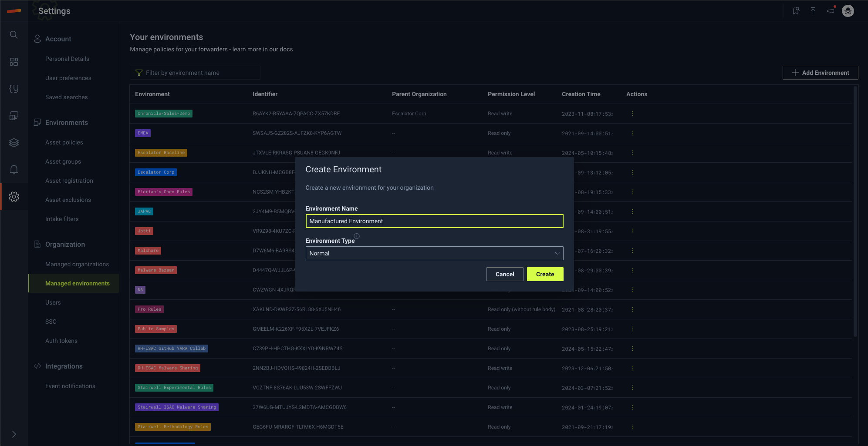The image size is (868, 446).
Task: Open actions menu for RH-ISAC GitHub YARA Collab
Action: (632, 349)
